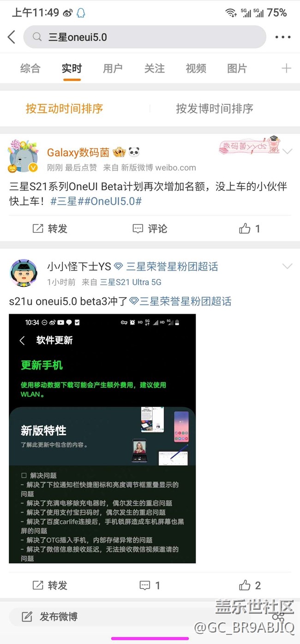This screenshot has height=644, width=300.
Task: Expand options arrow on the Galaxy数码菌 post
Action: pyautogui.click(x=287, y=152)
